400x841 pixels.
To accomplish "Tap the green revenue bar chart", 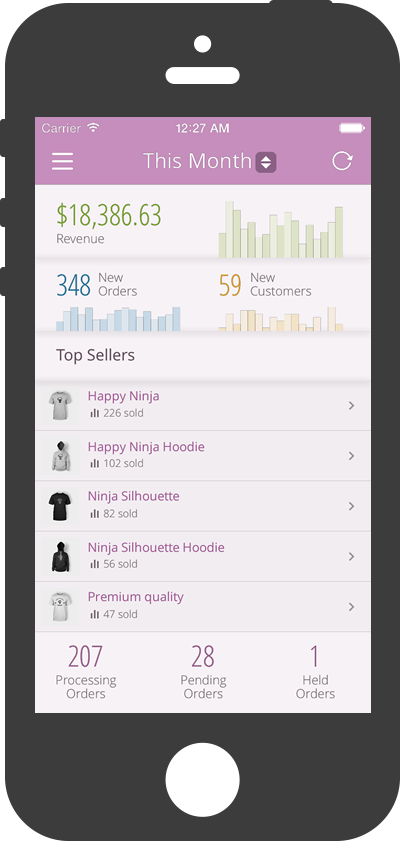I will coord(280,230).
